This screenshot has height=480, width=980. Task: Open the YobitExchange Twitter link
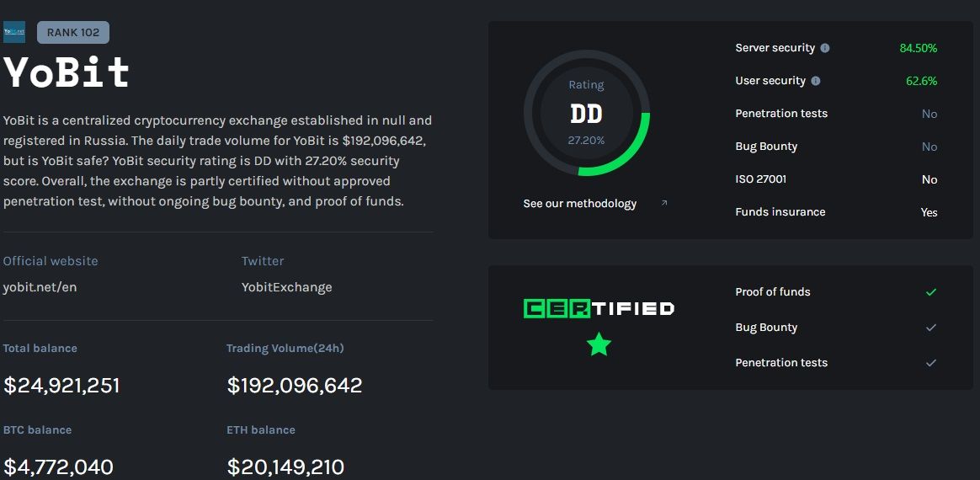click(286, 287)
